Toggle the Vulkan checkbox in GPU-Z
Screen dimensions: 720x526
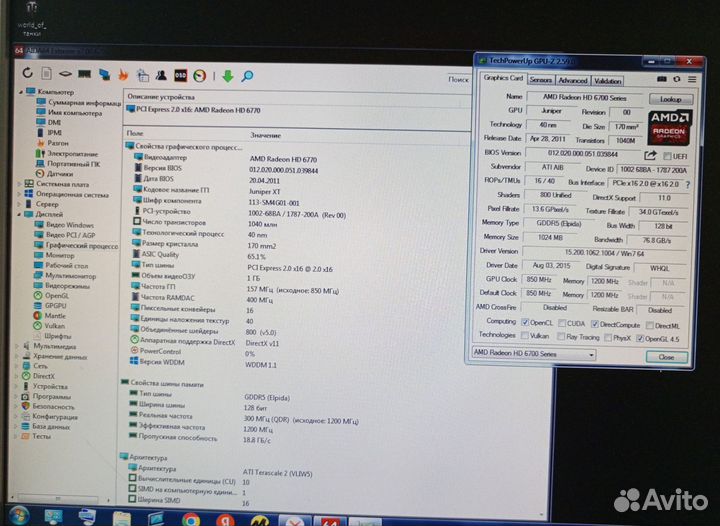point(524,336)
